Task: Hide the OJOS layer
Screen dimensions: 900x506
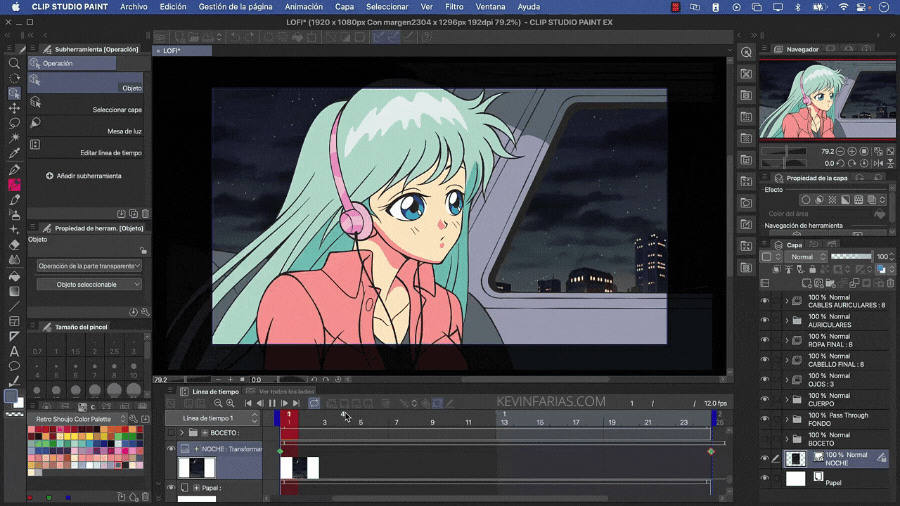Action: (765, 379)
